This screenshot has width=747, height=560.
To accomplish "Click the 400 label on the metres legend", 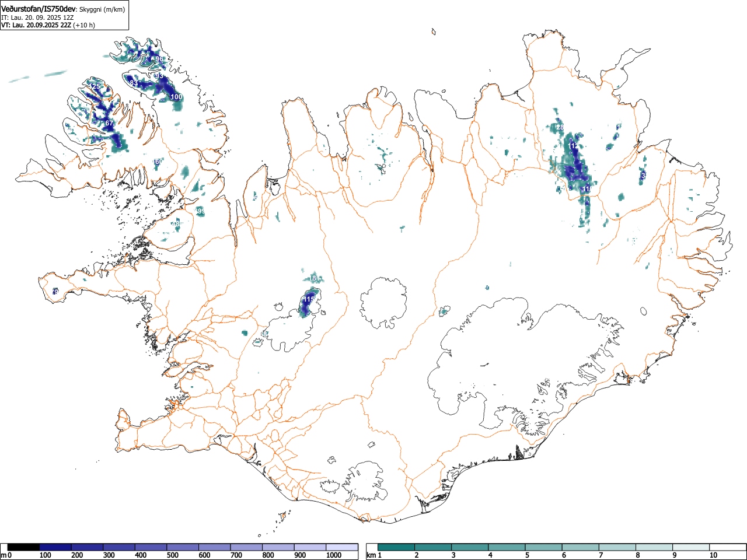I will click(x=141, y=555).
